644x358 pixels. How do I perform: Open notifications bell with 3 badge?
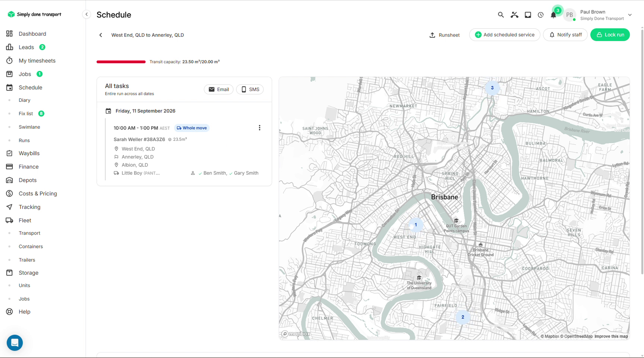pyautogui.click(x=553, y=15)
